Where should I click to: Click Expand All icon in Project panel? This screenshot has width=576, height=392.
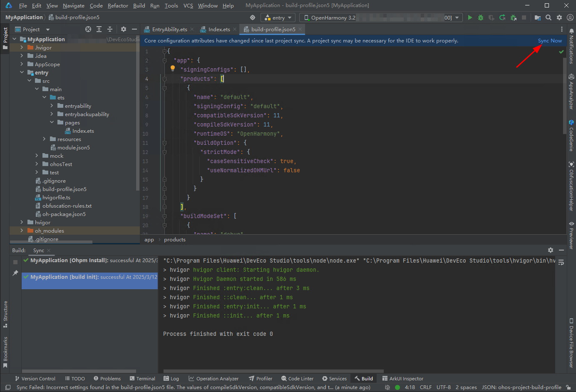(x=99, y=29)
